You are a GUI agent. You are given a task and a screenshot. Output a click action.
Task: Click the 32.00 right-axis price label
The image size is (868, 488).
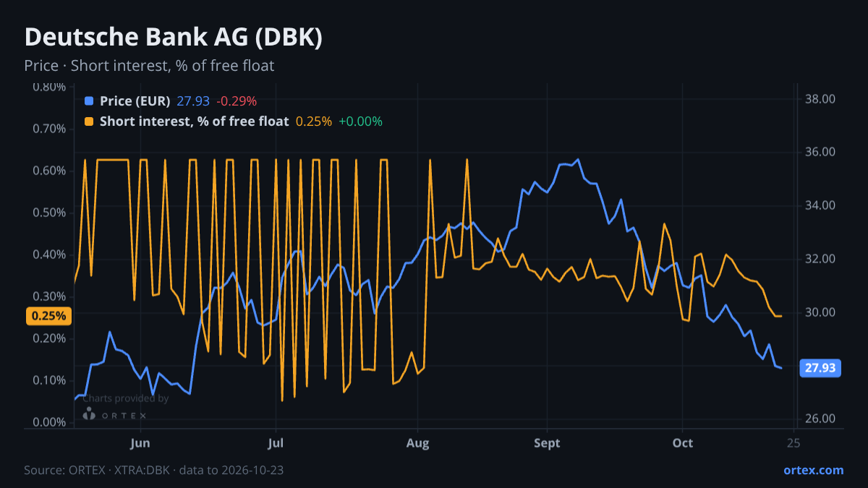tap(820, 260)
